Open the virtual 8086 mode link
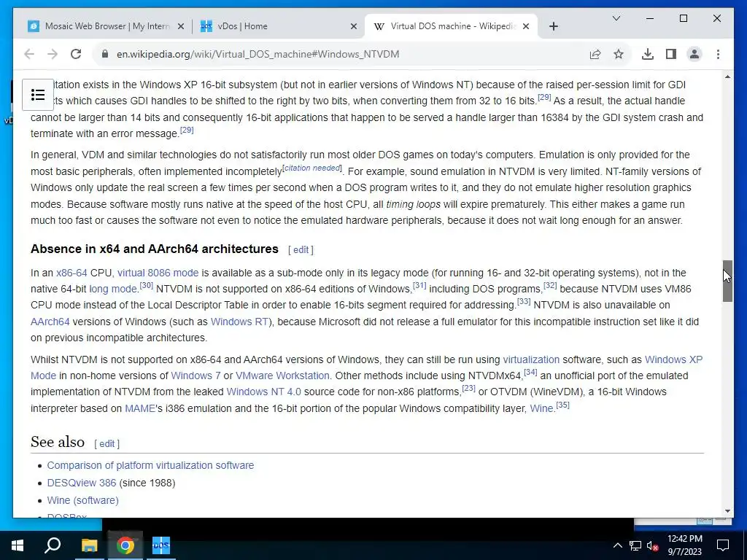Image resolution: width=747 pixels, height=560 pixels. [x=158, y=273]
